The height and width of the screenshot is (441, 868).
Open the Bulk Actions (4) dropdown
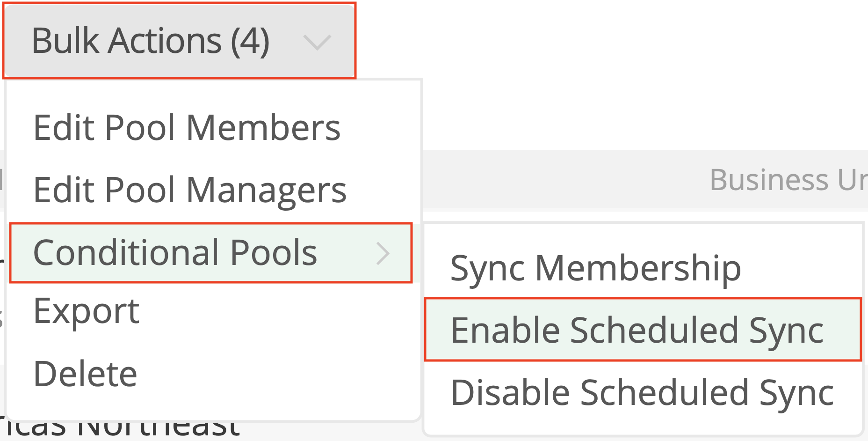click(180, 41)
